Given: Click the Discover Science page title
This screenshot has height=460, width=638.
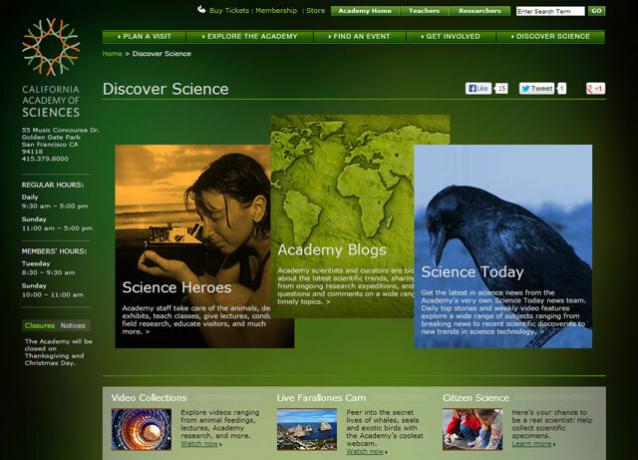Looking at the screenshot, I should 166,89.
